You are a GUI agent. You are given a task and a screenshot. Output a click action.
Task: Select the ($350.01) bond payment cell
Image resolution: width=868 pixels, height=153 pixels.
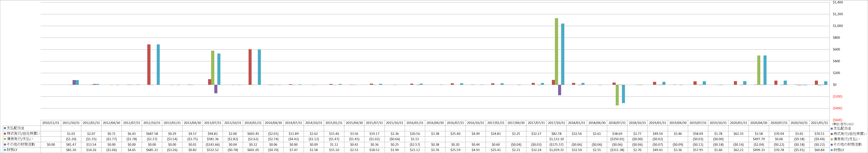coord(617,139)
